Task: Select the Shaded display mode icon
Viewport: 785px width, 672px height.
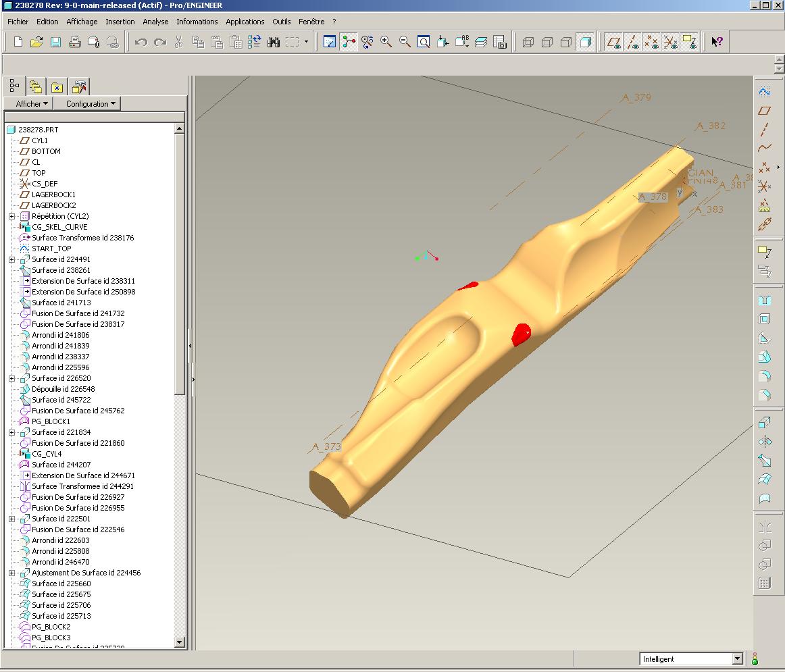Action: (x=586, y=42)
